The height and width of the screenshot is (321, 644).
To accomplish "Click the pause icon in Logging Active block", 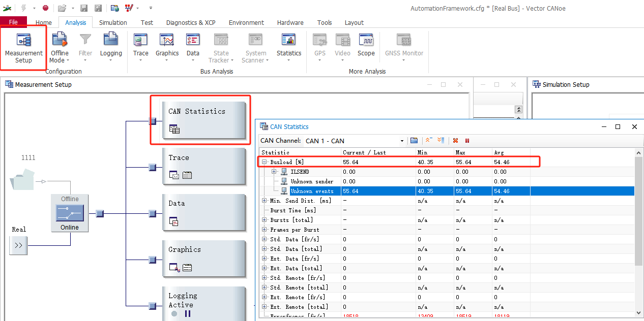I will [188, 314].
